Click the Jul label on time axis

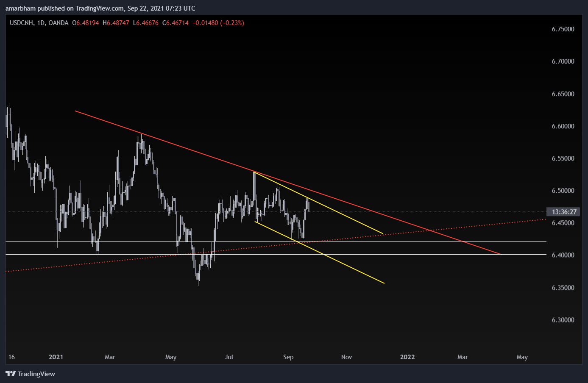(229, 357)
